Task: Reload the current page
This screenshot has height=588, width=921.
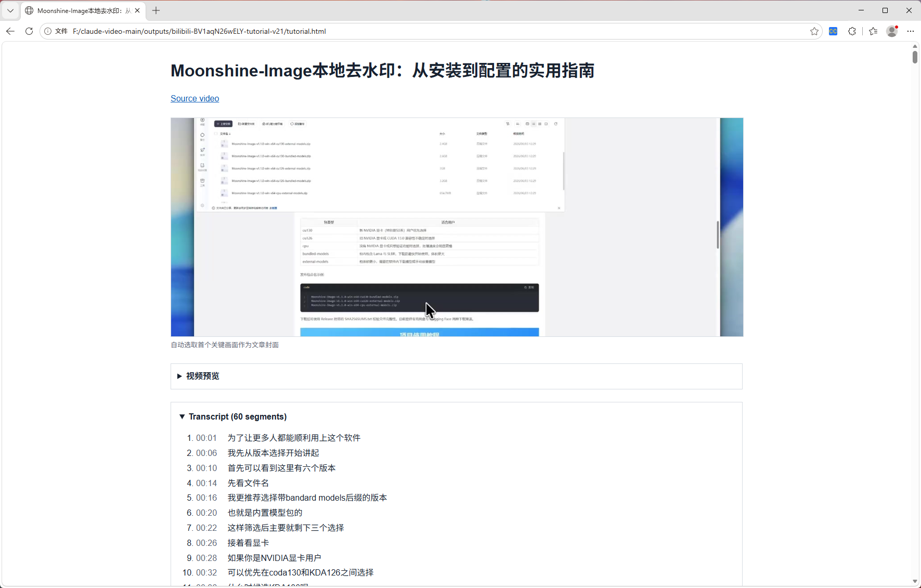Action: (x=29, y=31)
